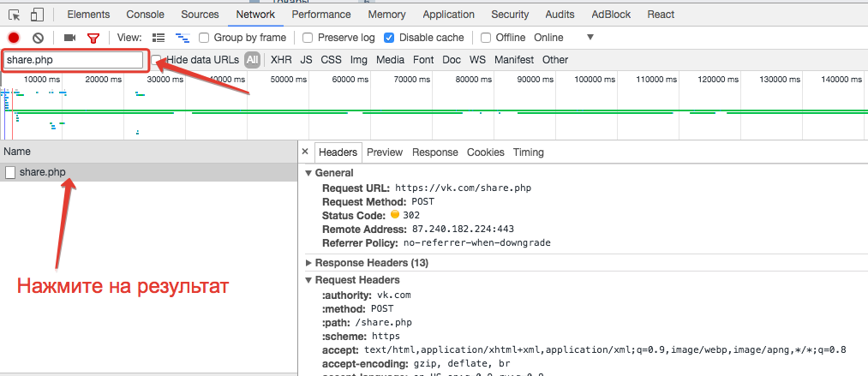
Task: Filter requests by XHR type
Action: [280, 60]
